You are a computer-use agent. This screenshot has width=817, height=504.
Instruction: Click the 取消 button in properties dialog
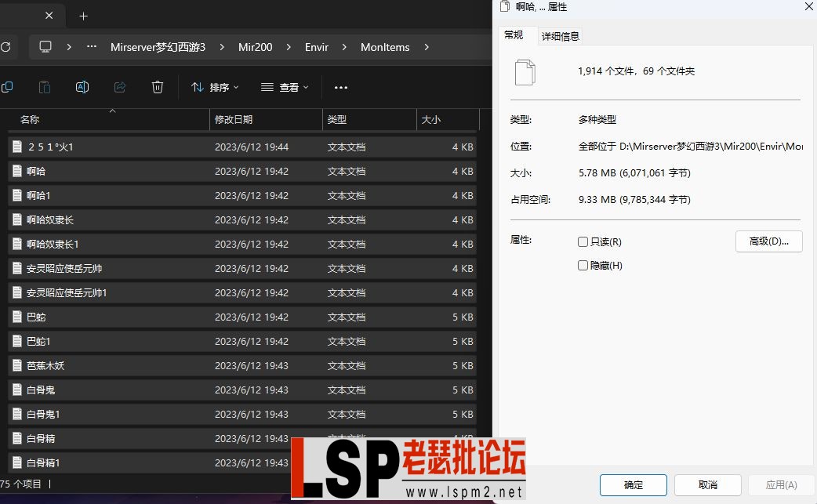(x=707, y=484)
